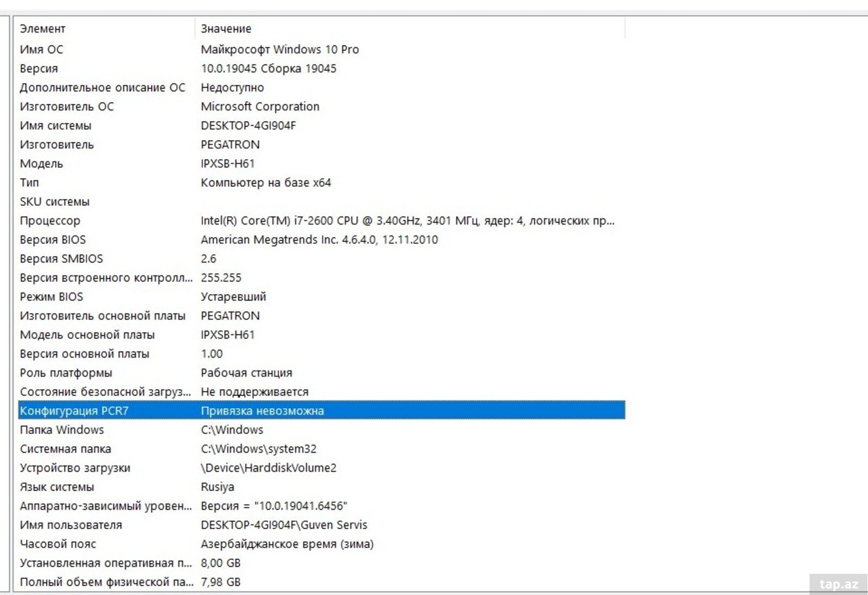Click Компьютер на базе x64 value
The width and height of the screenshot is (868, 595).
(266, 182)
